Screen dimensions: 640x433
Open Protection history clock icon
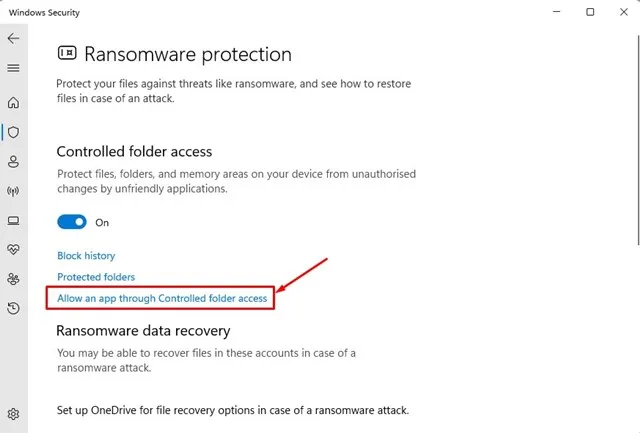[x=13, y=308]
